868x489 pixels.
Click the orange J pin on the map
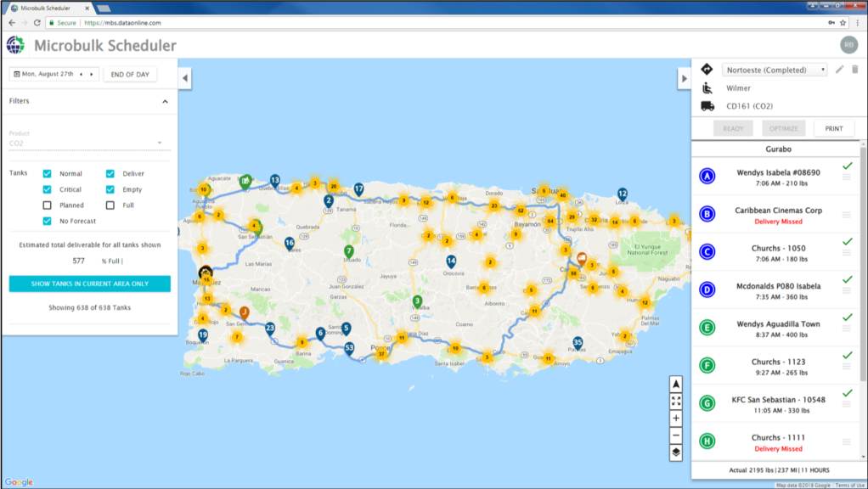244,313
